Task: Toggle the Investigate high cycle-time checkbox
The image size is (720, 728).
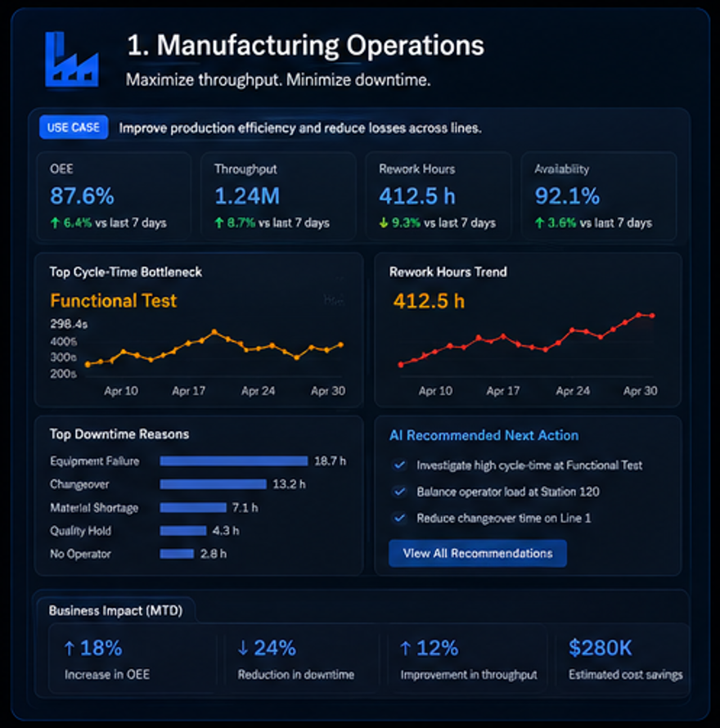Action: click(399, 465)
